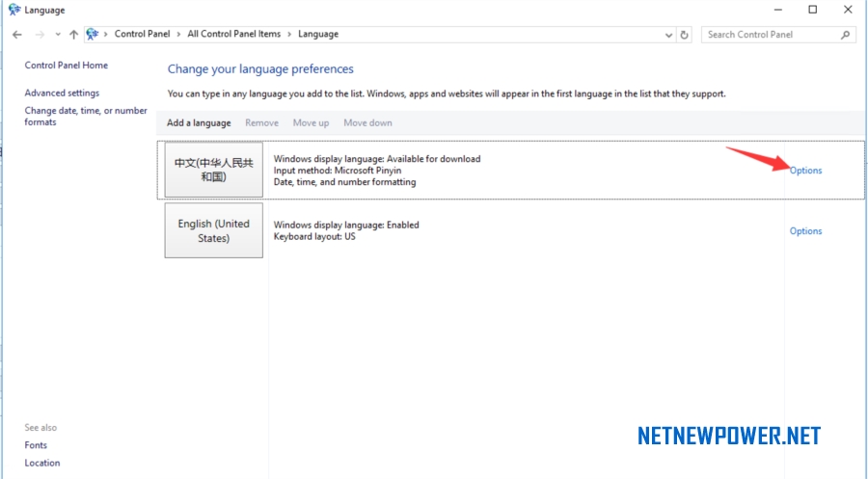868x479 pixels.
Task: Open Options for English (United States)
Action: tap(805, 230)
